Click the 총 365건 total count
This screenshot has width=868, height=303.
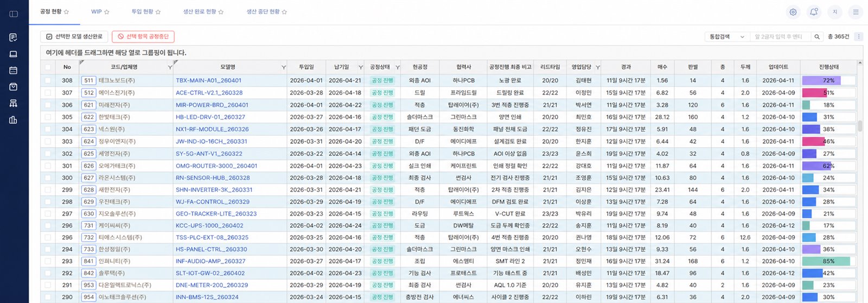coord(839,37)
